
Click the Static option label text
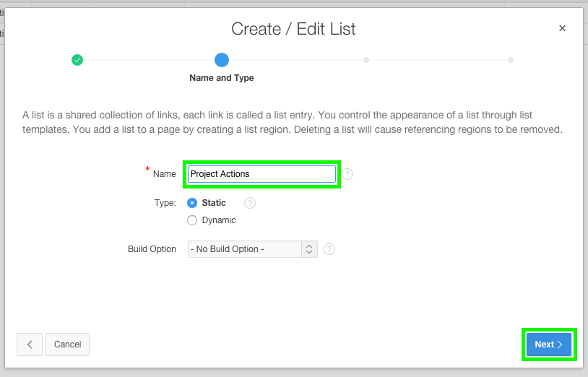214,203
